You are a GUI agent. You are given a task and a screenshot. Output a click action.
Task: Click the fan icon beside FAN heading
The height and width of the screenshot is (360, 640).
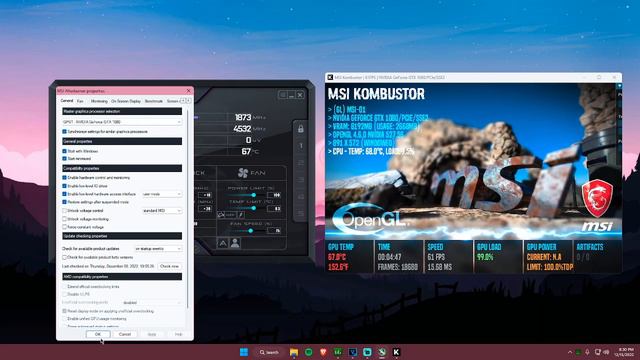pyautogui.click(x=243, y=173)
